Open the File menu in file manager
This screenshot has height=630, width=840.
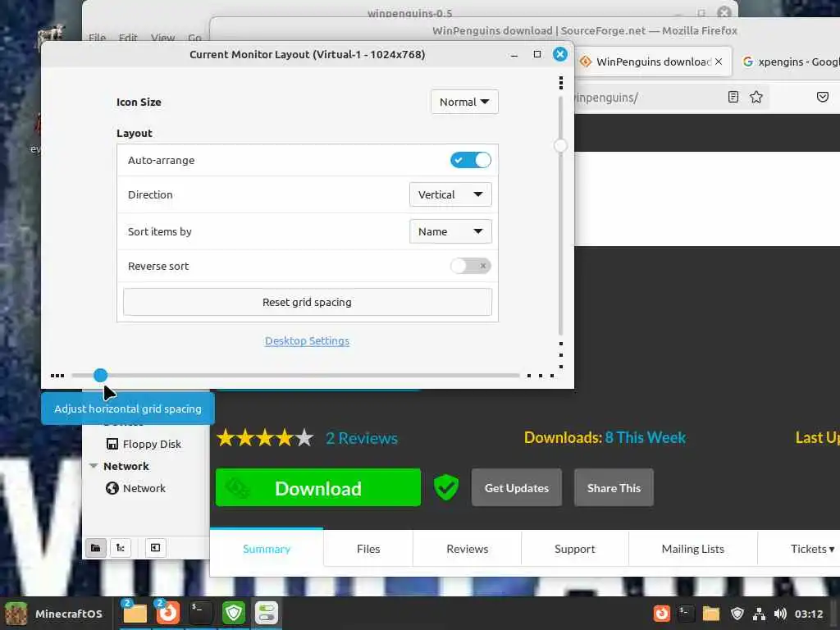pyautogui.click(x=97, y=38)
